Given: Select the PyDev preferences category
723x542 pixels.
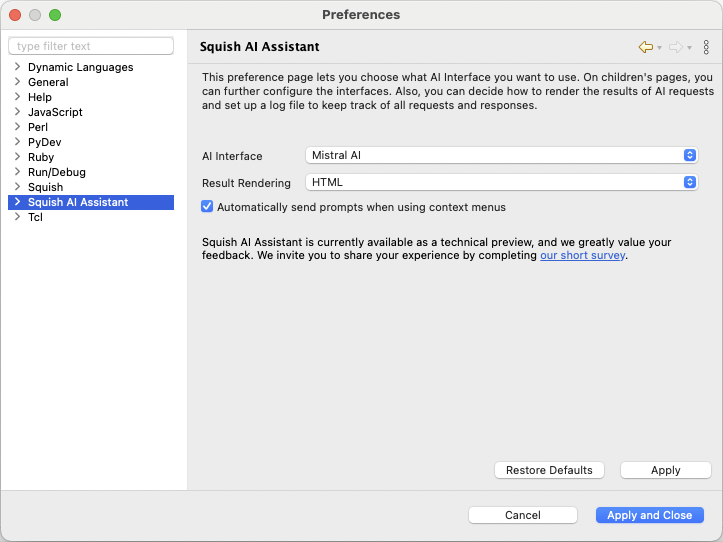Looking at the screenshot, I should click(47, 142).
